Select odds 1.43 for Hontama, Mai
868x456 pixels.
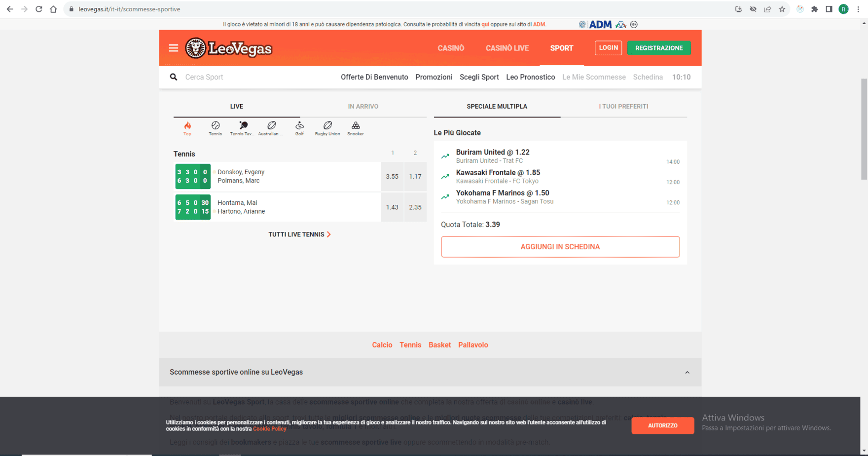(392, 207)
